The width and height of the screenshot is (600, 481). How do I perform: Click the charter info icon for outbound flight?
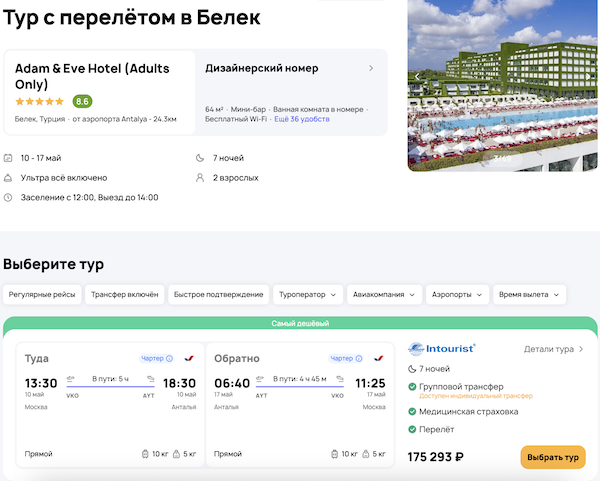[170, 358]
